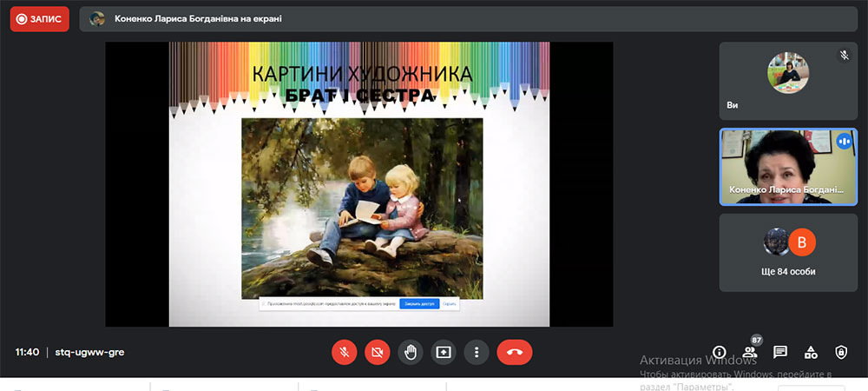Click 'КАРТИНИ ХУДОЖНИКА' slide title

tap(362, 74)
